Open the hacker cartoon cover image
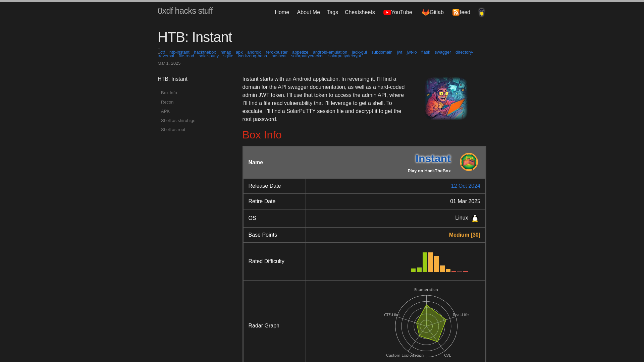This screenshot has height=362, width=644. (x=446, y=98)
